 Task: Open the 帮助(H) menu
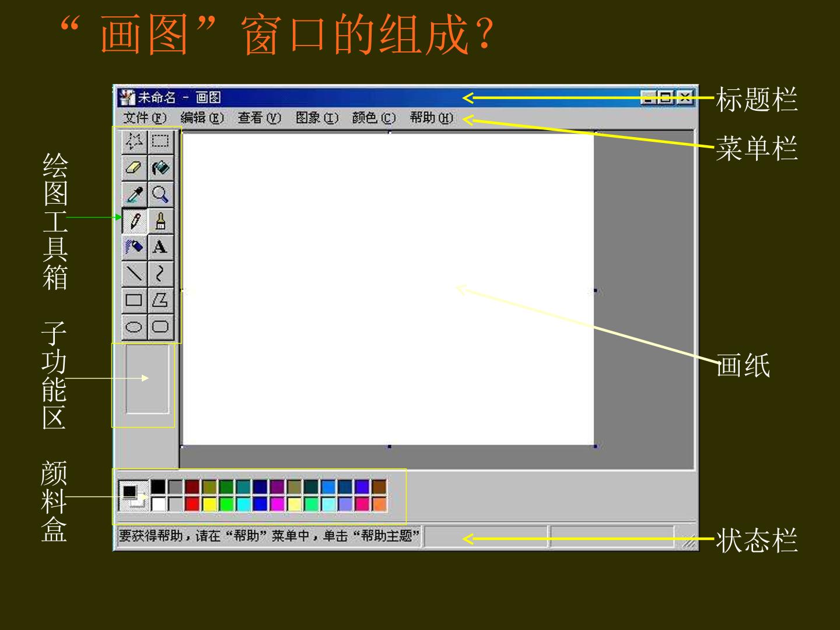[431, 118]
